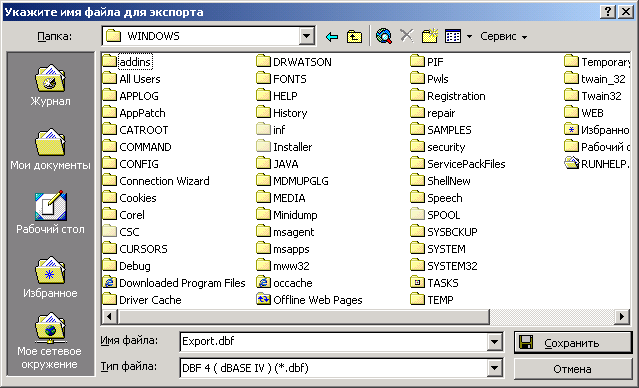Image resolution: width=639 pixels, height=388 pixels.
Task: Go to Рабочий стол in the sidebar
Action: click(x=50, y=212)
